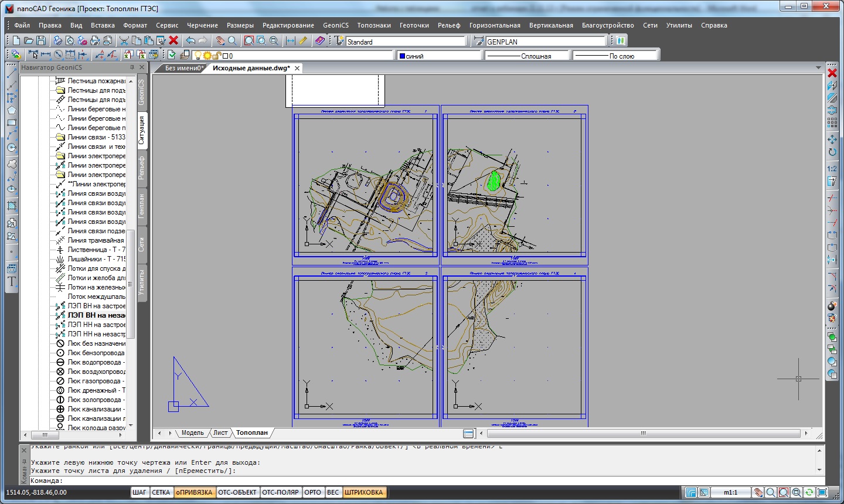The width and height of the screenshot is (844, 504).
Task: Click the Open file folder icon
Action: [29, 40]
